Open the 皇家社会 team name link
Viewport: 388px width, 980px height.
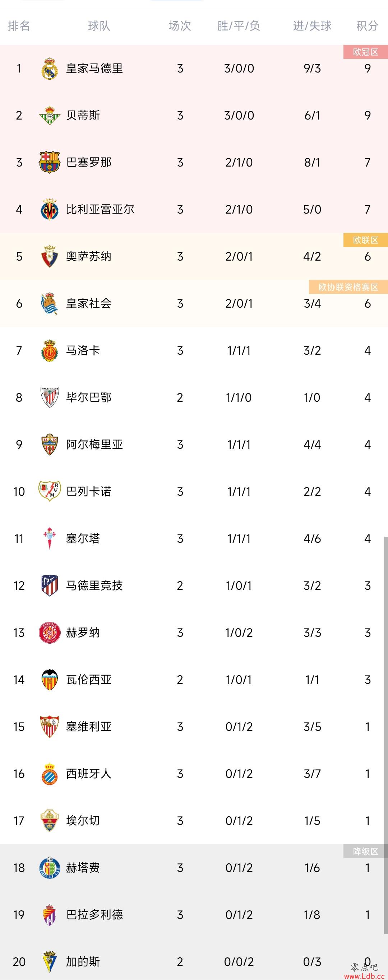tap(89, 304)
